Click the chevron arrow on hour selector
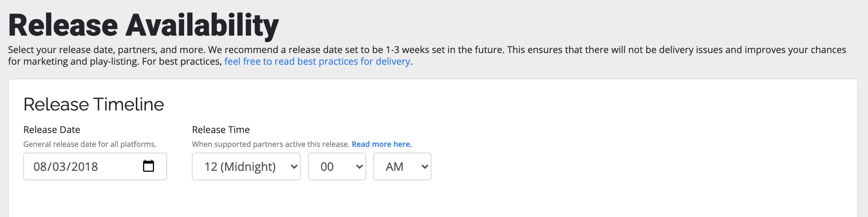Viewport: 868px width, 217px height. coord(294,167)
